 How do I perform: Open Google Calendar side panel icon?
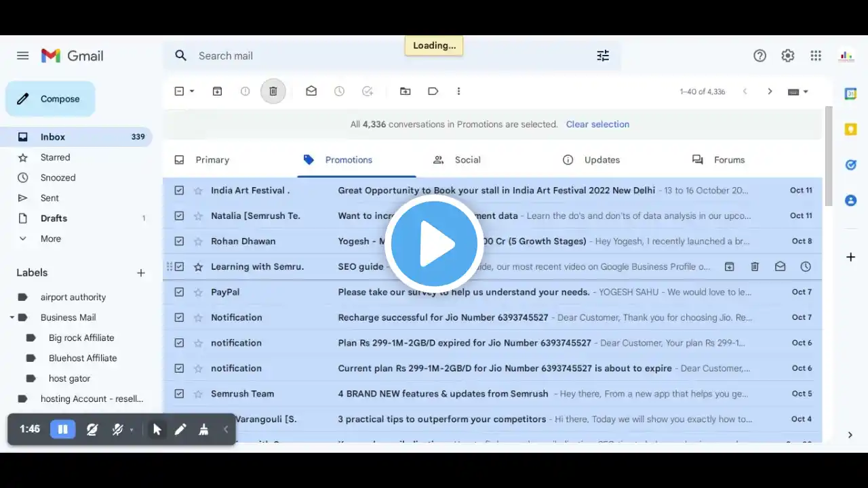coord(850,94)
